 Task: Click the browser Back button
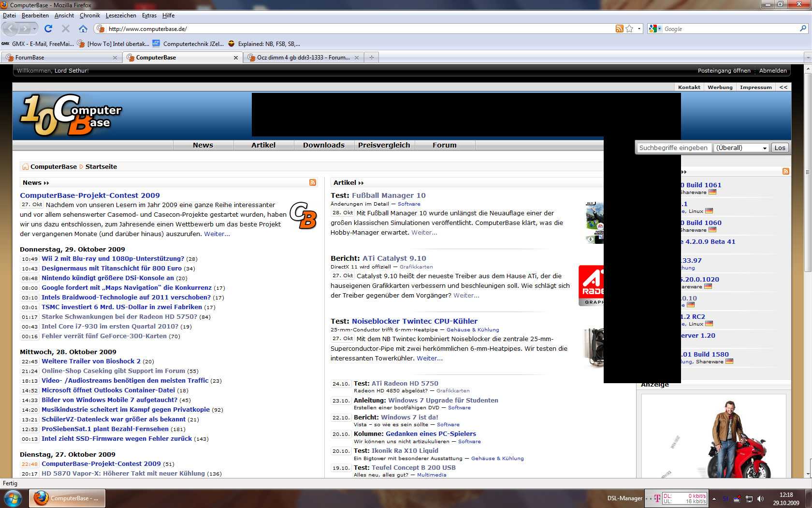coord(11,29)
